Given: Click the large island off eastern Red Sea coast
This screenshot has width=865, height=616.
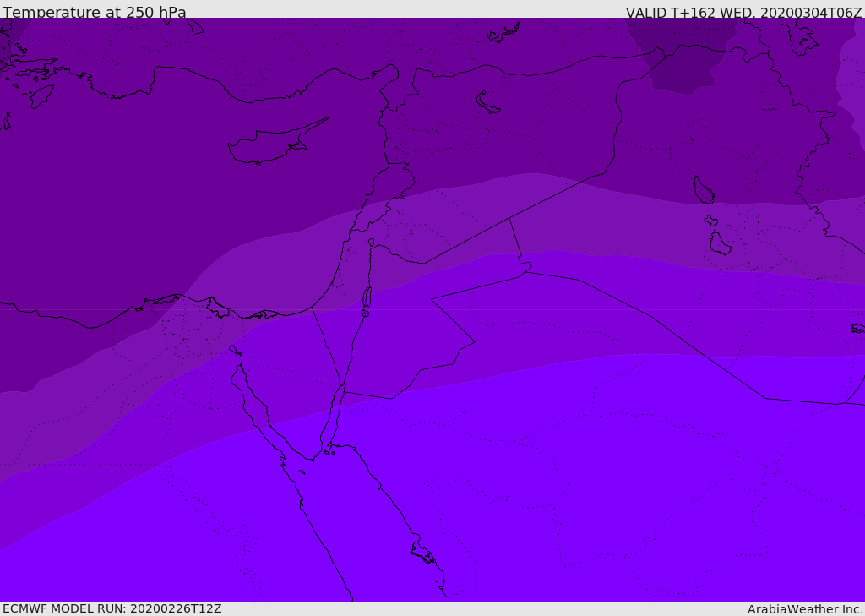Looking at the screenshot, I should [x=423, y=553].
